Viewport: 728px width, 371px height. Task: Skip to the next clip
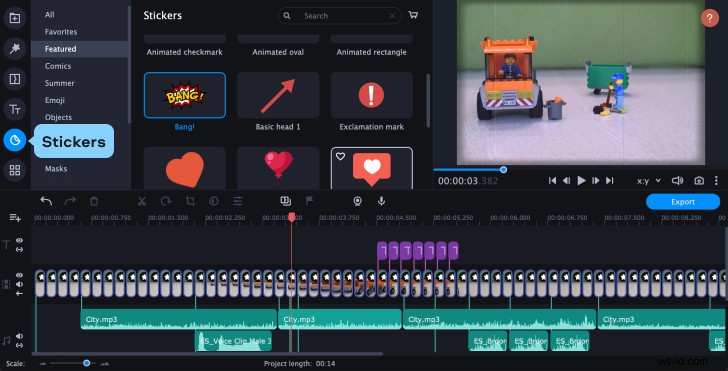click(x=610, y=181)
